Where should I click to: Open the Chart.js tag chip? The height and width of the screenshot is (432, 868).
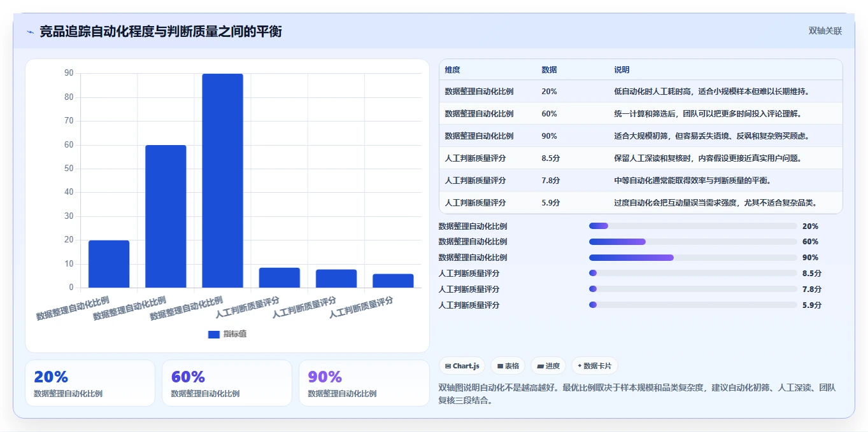pyautogui.click(x=462, y=366)
